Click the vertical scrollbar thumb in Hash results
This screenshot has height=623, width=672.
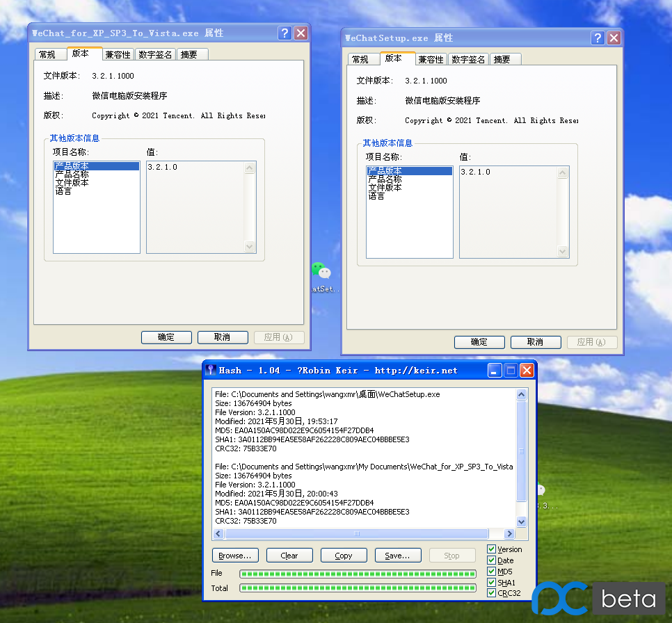tap(521, 451)
